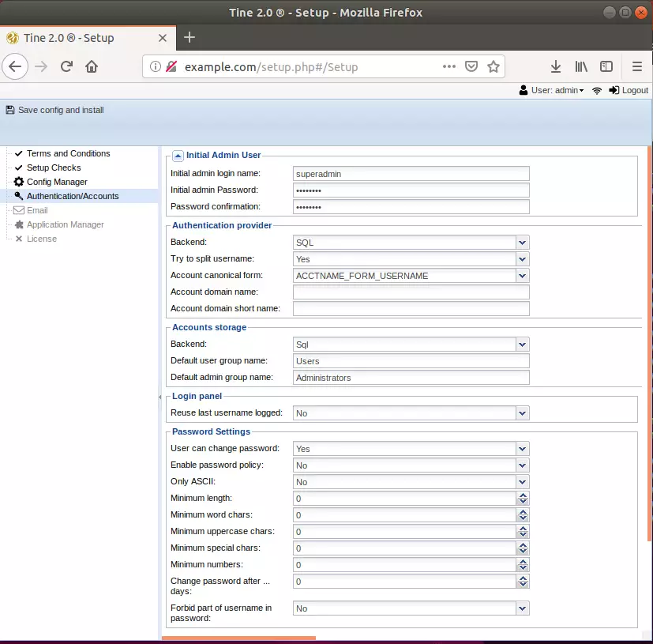Increase Minimum special chars value
This screenshot has height=644, width=653.
(x=523, y=545)
